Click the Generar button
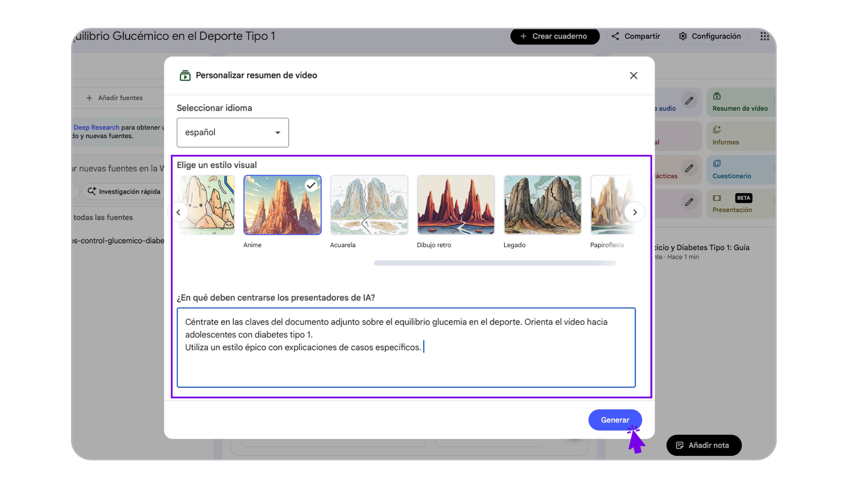This screenshot has height=488, width=868. tap(614, 420)
